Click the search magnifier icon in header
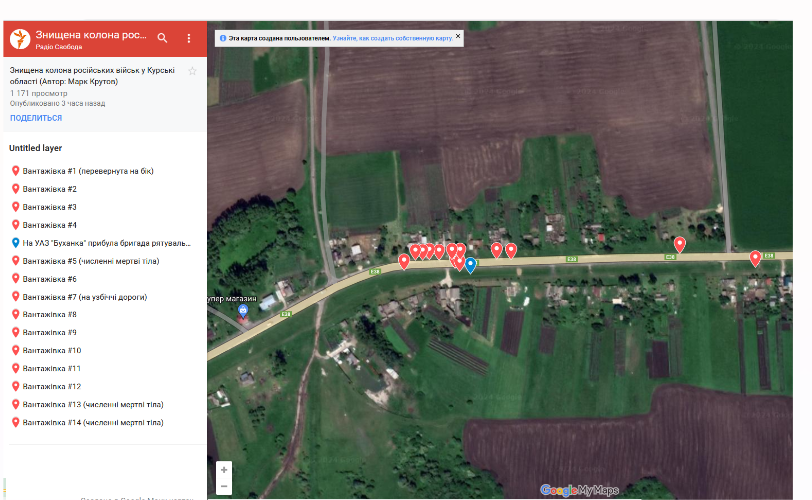 [x=162, y=38]
